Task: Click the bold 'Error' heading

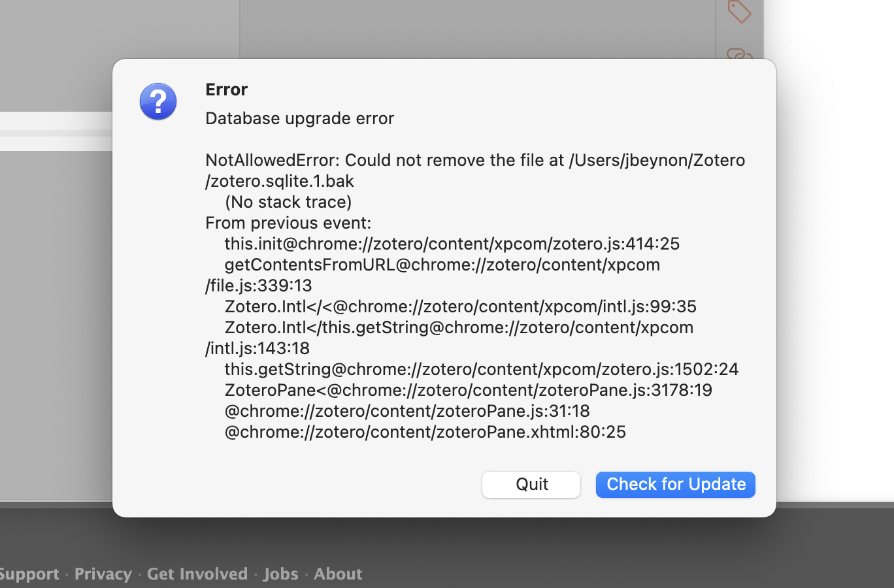Action: pos(227,90)
